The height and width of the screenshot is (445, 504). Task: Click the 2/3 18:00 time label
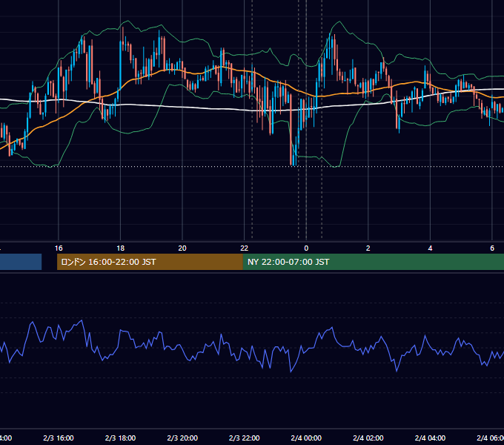coord(120,438)
